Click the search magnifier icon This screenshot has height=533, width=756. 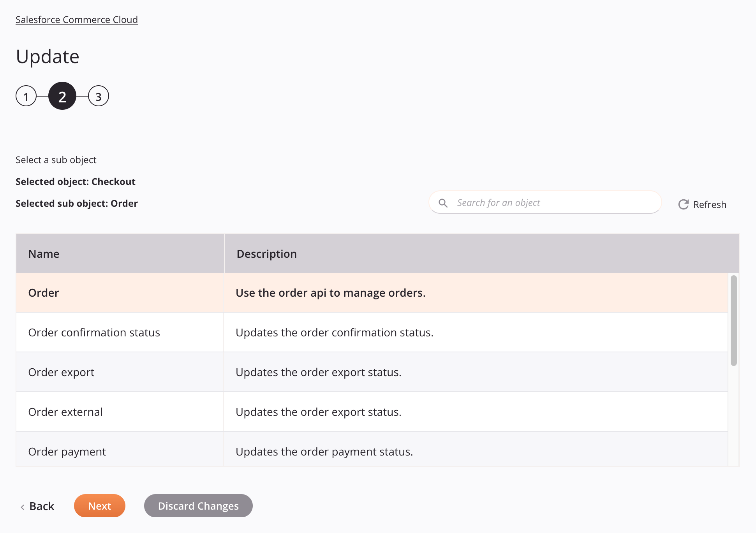(444, 202)
